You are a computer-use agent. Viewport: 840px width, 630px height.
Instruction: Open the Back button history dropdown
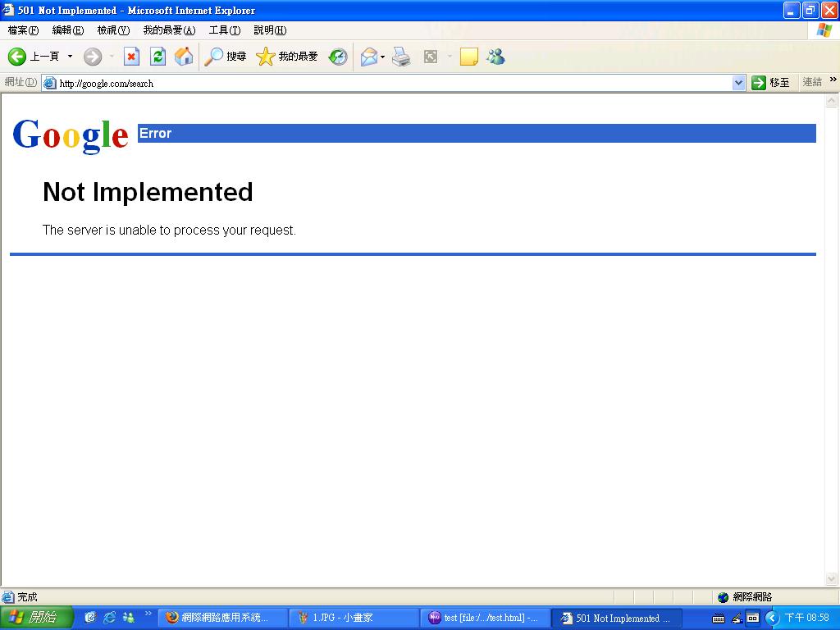click(x=70, y=57)
